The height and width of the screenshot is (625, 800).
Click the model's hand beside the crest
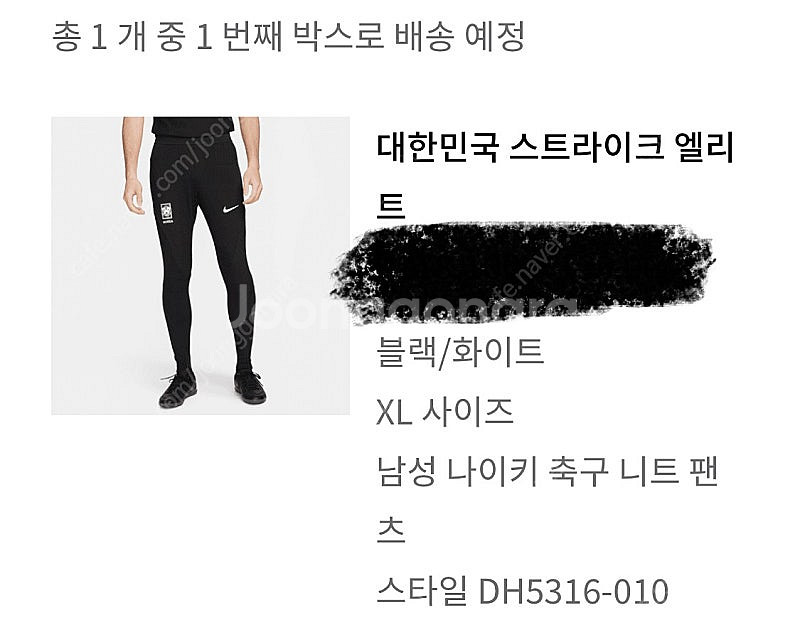click(134, 195)
